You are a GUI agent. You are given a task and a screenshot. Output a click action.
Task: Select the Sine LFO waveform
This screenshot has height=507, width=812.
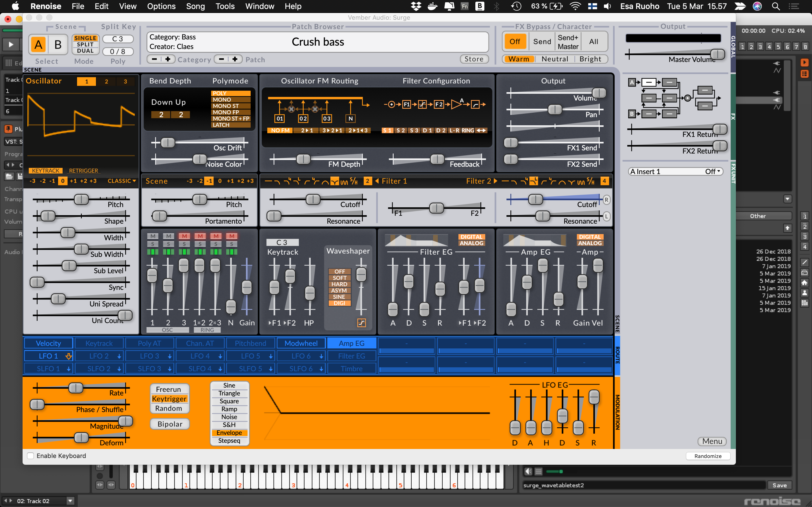[229, 386]
